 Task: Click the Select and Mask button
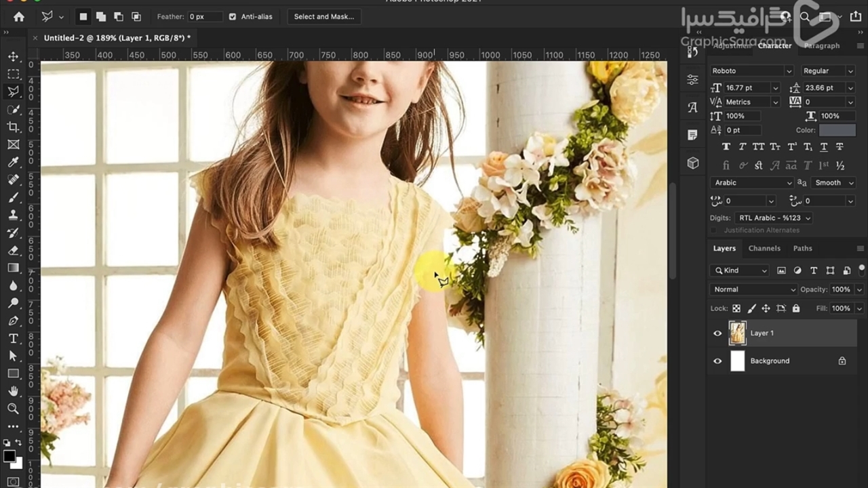click(323, 16)
